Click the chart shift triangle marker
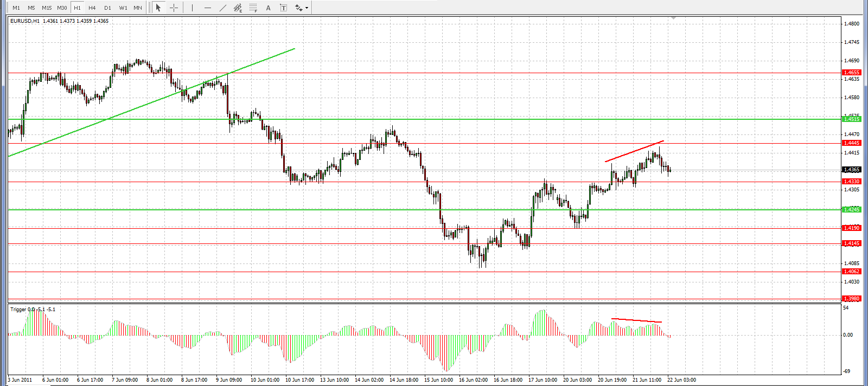 point(673,18)
